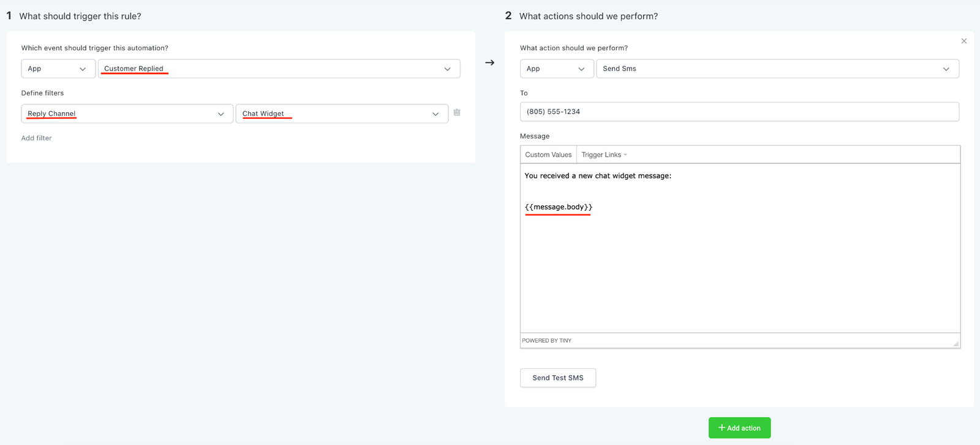This screenshot has width=980, height=445.
Task: Open Custom Values in the message toolbar
Action: coord(548,155)
